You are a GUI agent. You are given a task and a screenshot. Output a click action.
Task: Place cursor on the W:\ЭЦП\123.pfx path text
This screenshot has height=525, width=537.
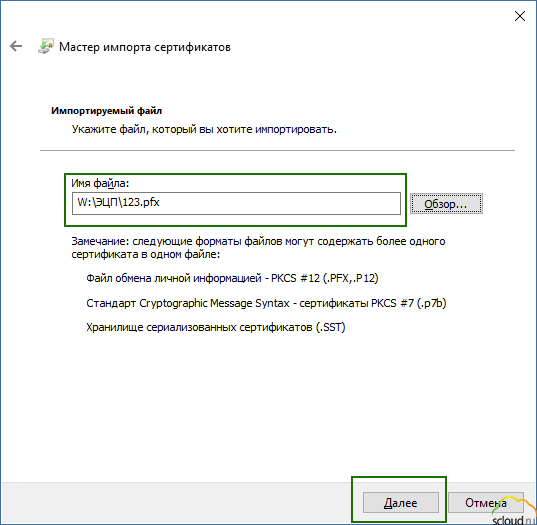118,203
